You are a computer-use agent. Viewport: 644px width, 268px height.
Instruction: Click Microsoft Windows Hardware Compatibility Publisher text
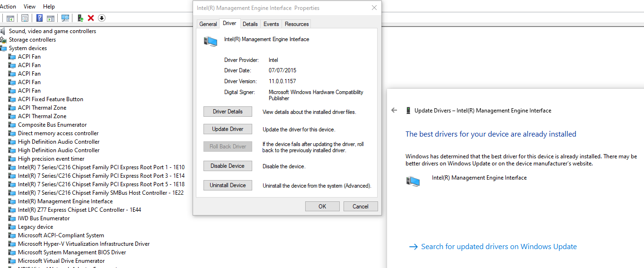point(316,95)
